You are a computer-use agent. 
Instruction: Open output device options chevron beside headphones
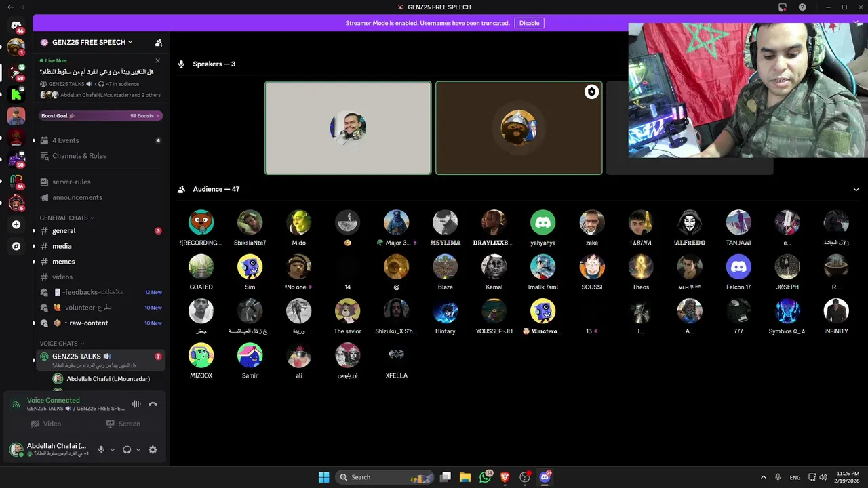pos(138,449)
